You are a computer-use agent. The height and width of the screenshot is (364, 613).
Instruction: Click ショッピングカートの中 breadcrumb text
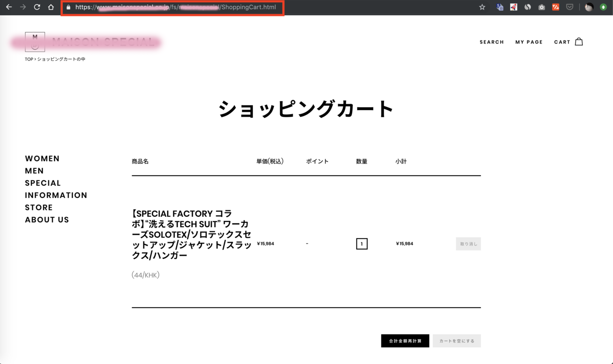61,59
